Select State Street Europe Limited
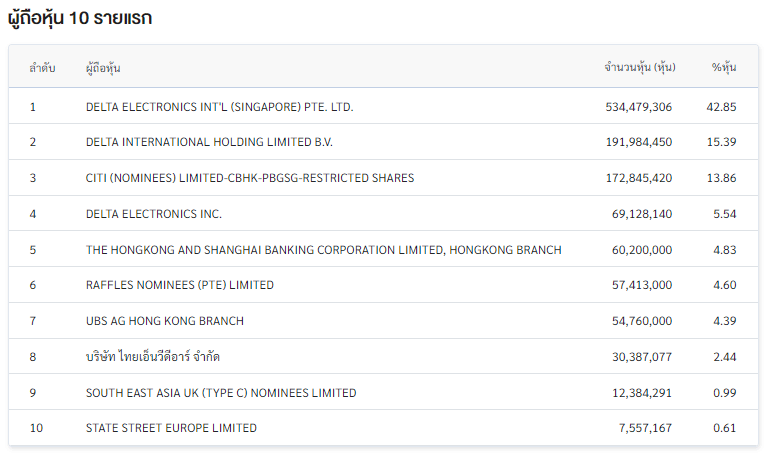Viewport: 766px width, 455px height. 171,428
